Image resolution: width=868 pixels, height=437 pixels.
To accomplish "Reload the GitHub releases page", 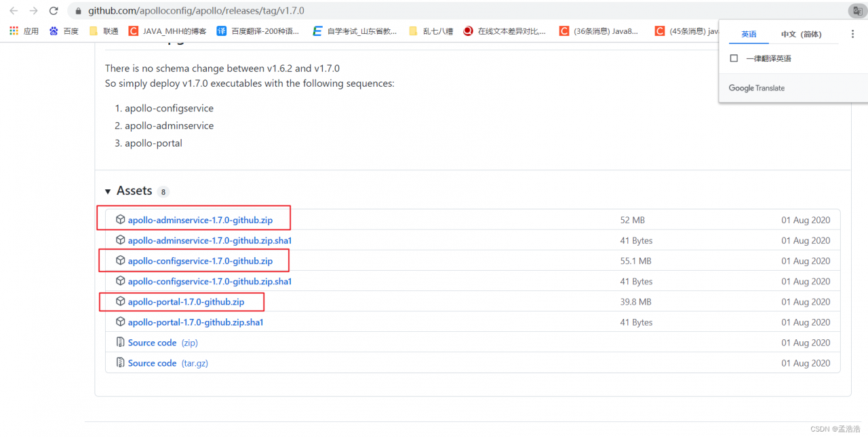I will point(54,11).
